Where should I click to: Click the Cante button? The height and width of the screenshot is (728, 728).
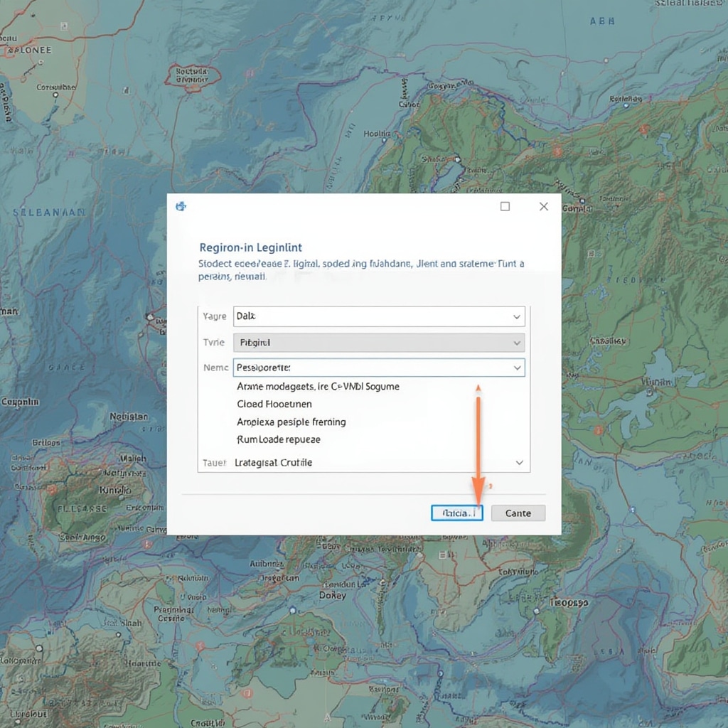(518, 513)
